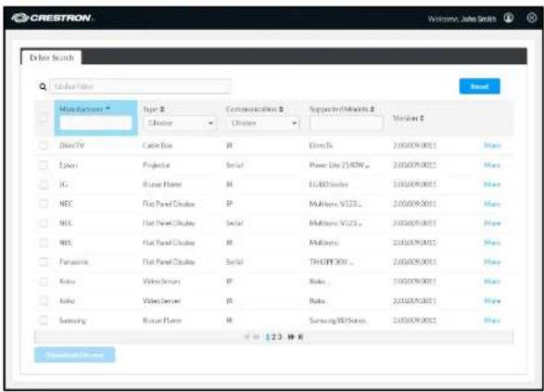544x392 pixels.
Task: Open More link for Epson row
Action: (x=492, y=165)
